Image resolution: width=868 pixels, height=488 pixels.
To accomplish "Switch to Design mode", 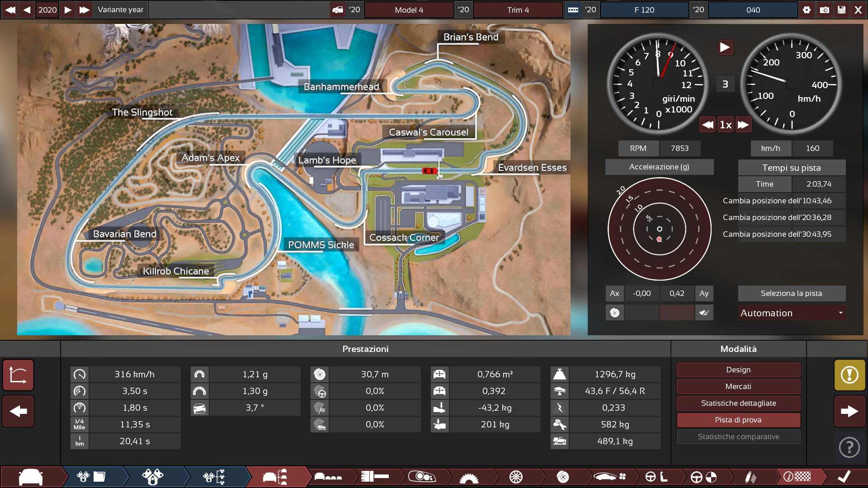I will tap(738, 370).
